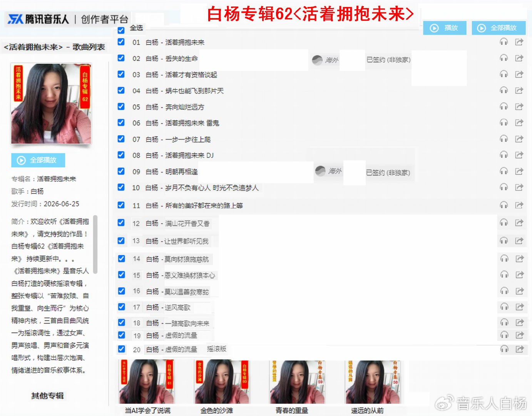Viewport: 532px width, 416px height.
Task: Share track 07 一步一步往上爬
Action: pos(519,139)
